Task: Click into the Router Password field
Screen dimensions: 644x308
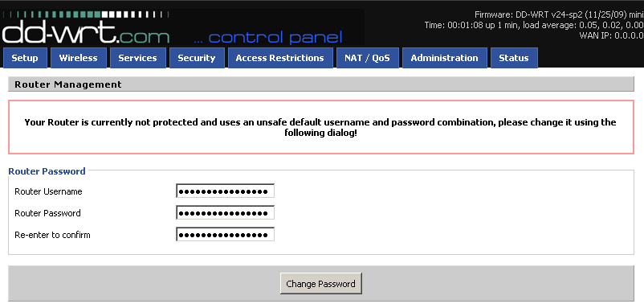Action: point(225,213)
